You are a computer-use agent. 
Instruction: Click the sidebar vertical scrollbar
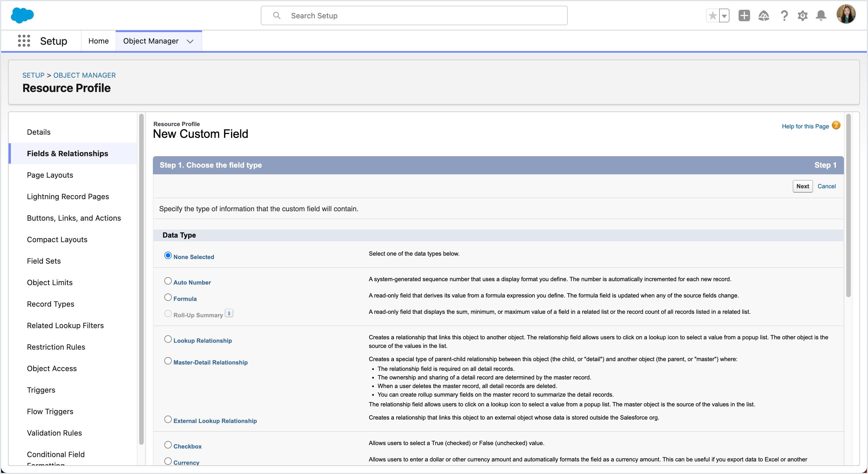coord(141,279)
